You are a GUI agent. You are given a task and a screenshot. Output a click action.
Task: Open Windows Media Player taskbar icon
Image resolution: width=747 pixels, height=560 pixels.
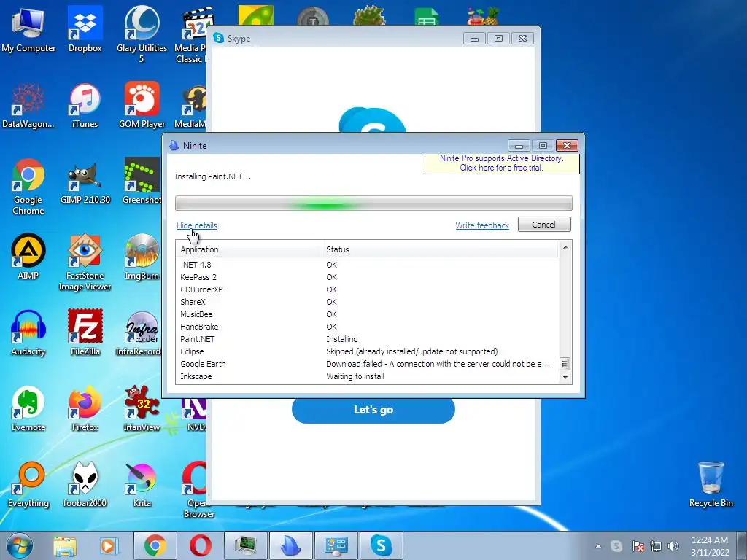108,545
